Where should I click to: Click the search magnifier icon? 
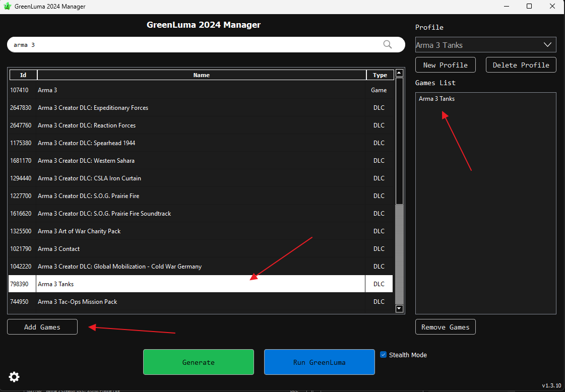click(x=387, y=44)
